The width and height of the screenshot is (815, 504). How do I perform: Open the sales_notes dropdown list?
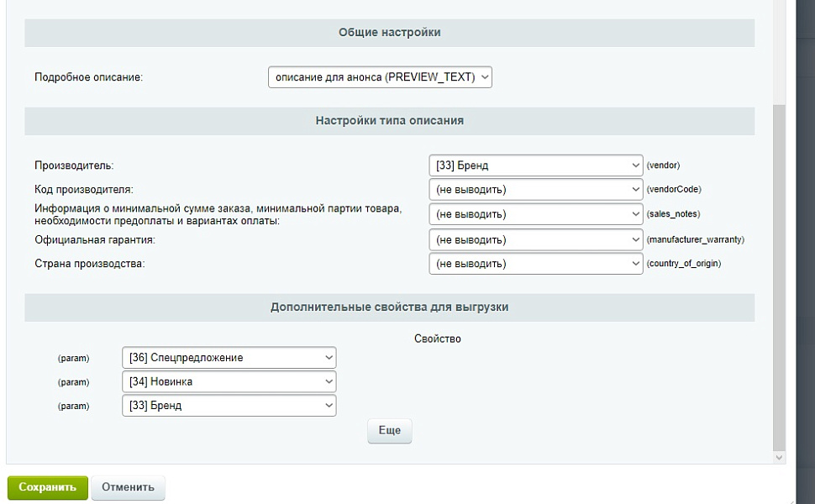pos(535,214)
